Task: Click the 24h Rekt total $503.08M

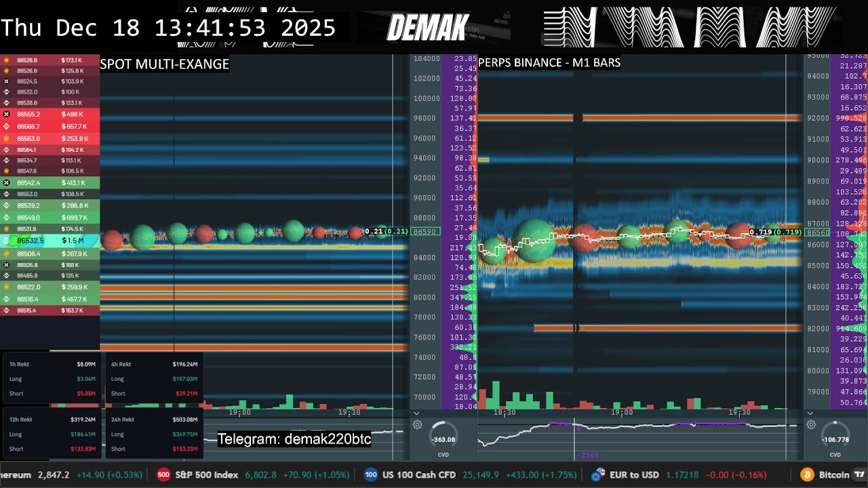Action: coord(185,420)
